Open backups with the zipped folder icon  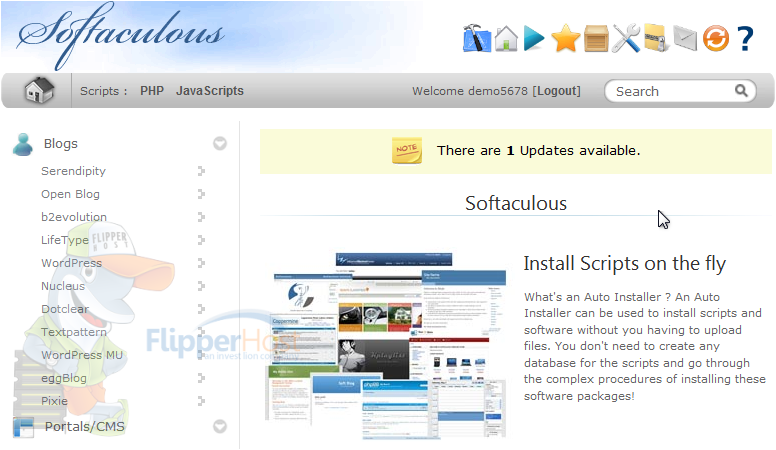point(657,38)
